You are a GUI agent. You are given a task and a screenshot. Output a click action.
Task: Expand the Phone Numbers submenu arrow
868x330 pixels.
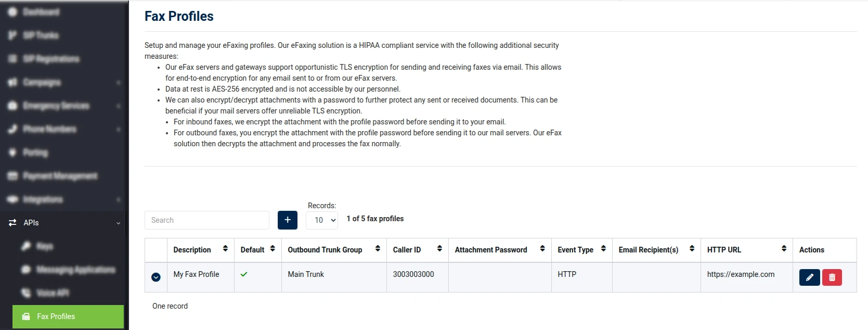pyautogui.click(x=119, y=129)
